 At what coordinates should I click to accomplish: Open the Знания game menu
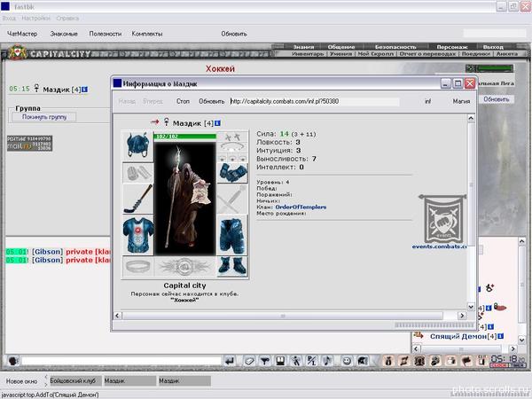pos(303,47)
